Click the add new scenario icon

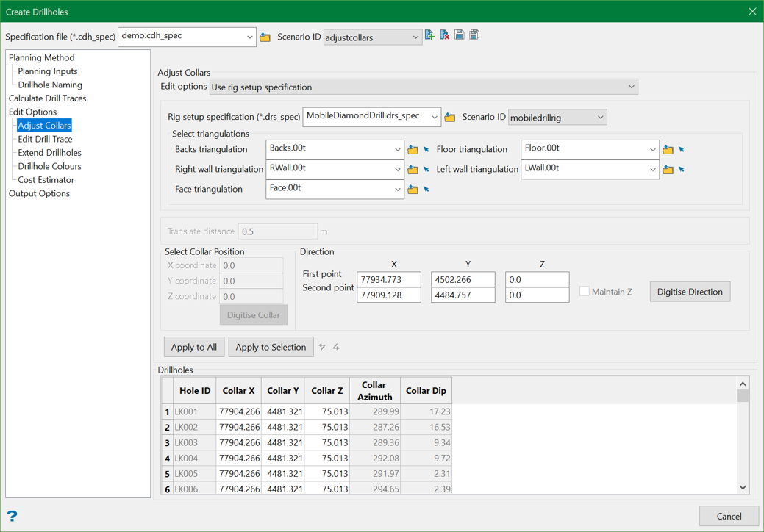pos(429,35)
